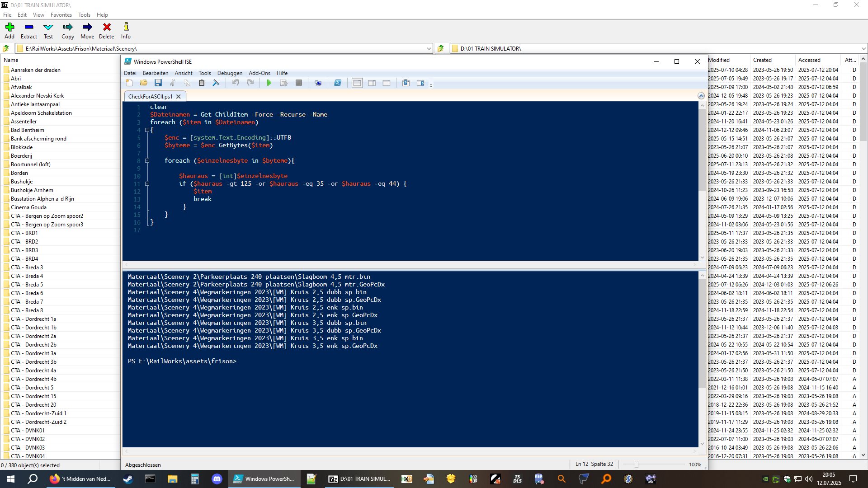Cut selection in PowerShell ISE toolbar
The image size is (868, 488).
point(172,83)
